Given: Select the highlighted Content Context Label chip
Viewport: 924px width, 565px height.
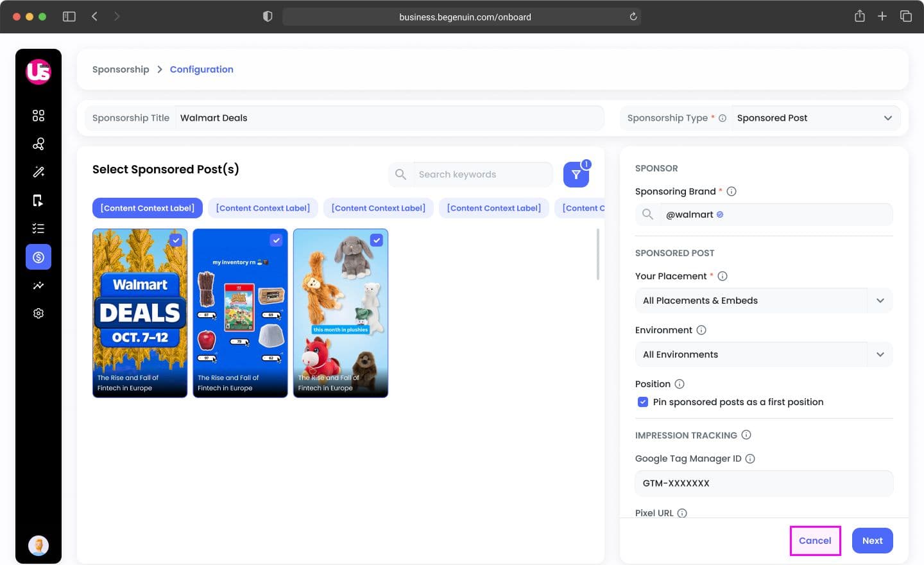Looking at the screenshot, I should (x=148, y=208).
